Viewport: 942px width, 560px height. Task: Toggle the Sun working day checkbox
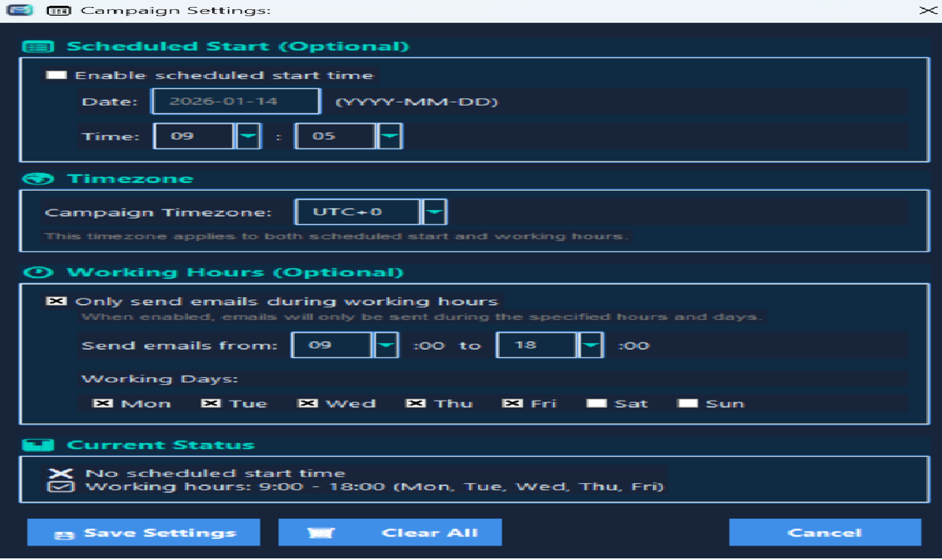pyautogui.click(x=687, y=404)
